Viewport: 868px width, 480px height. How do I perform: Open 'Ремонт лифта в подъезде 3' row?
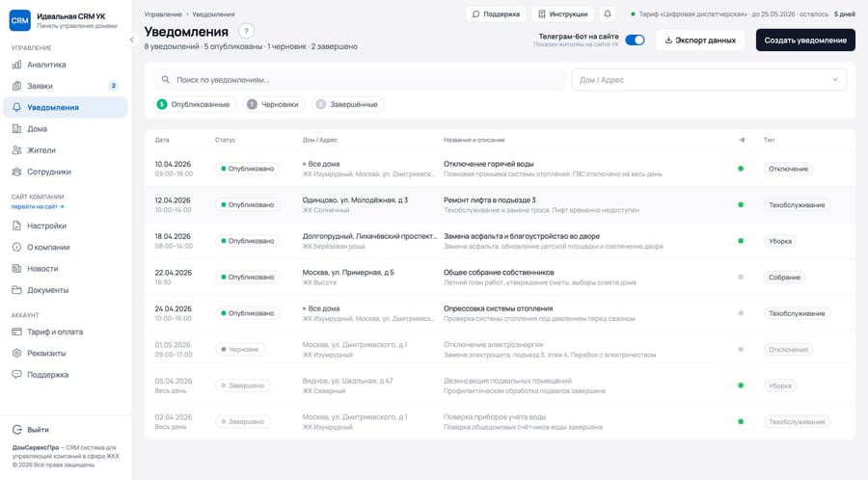click(x=500, y=204)
